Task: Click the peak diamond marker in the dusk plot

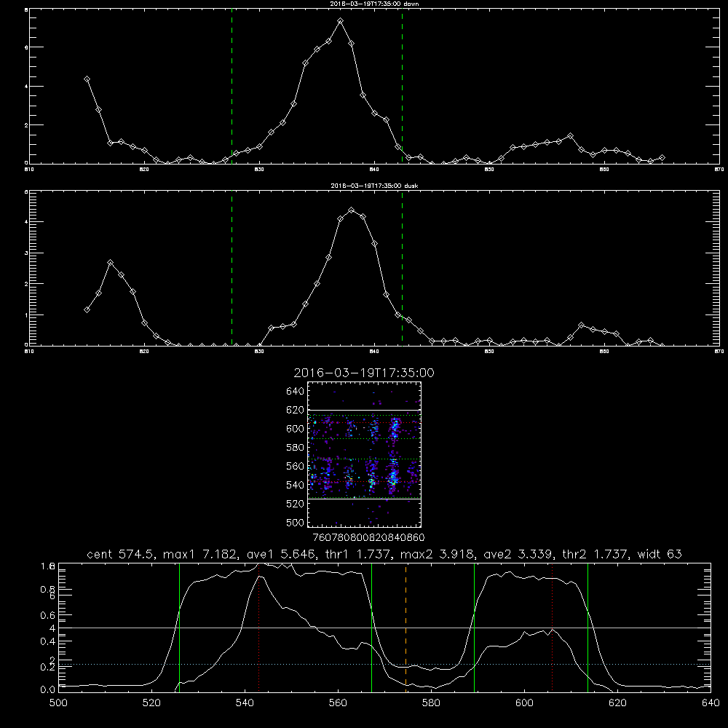Action: 352,210
